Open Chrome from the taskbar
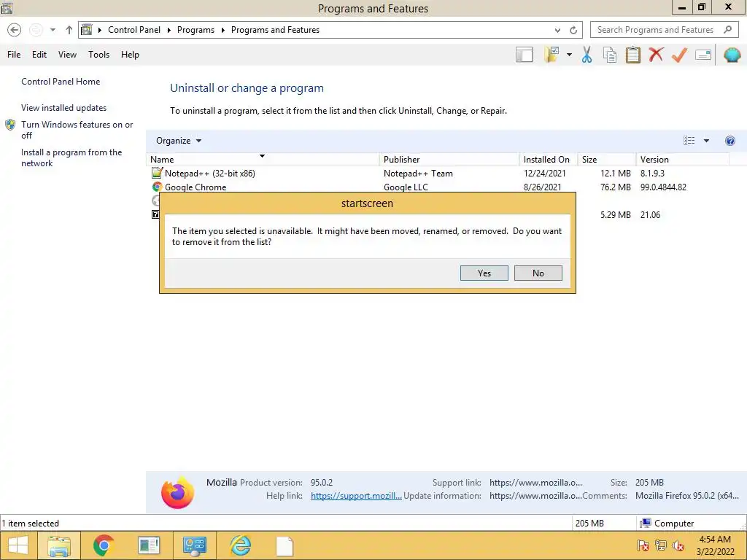This screenshot has height=560, width=747. (x=104, y=545)
